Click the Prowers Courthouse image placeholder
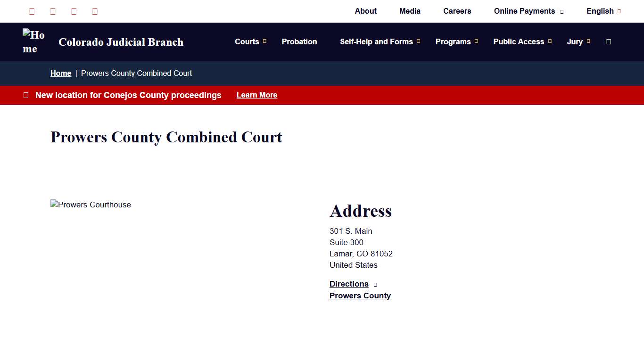Screen dimensions: 644x362 point(91,205)
